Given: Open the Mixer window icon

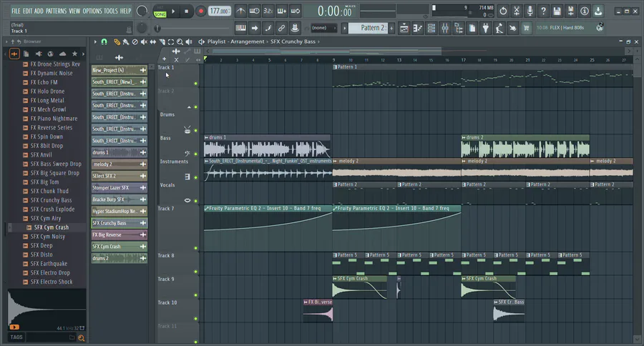Looking at the screenshot, I should [445, 28].
